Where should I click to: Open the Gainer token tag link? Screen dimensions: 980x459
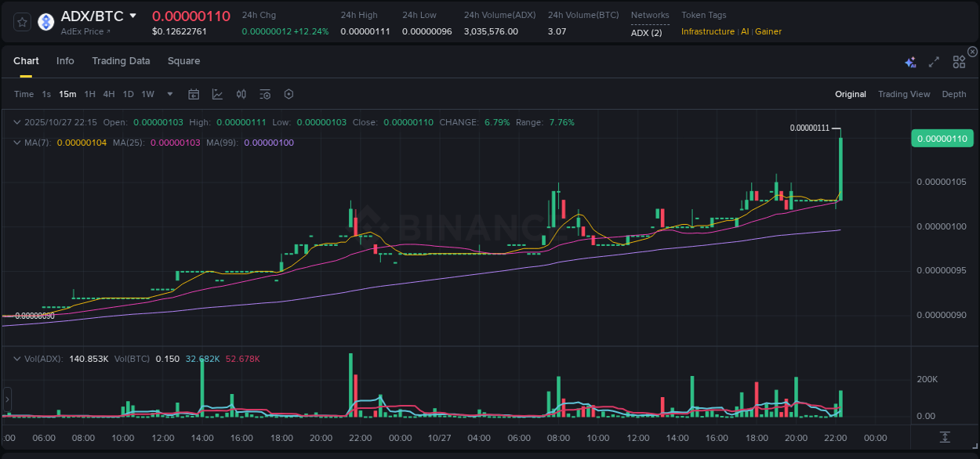pos(768,31)
